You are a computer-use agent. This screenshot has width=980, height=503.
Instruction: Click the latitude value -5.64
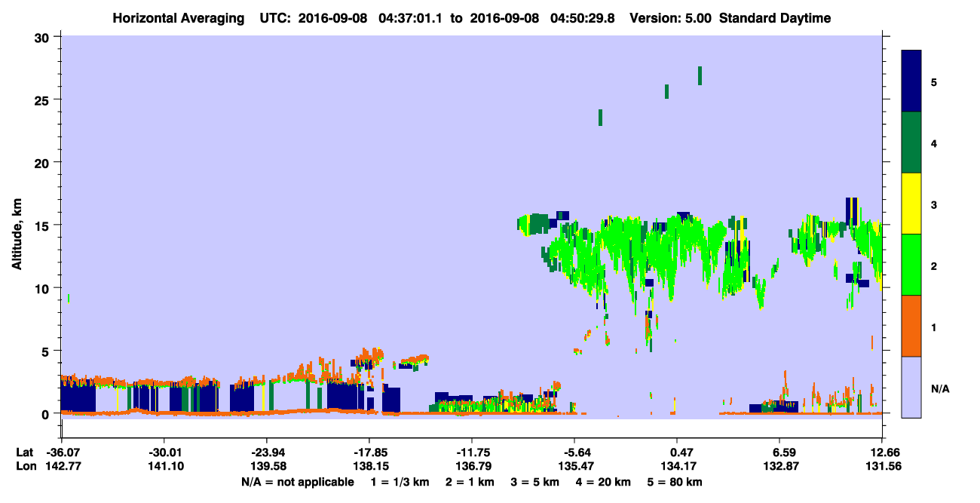coord(574,452)
